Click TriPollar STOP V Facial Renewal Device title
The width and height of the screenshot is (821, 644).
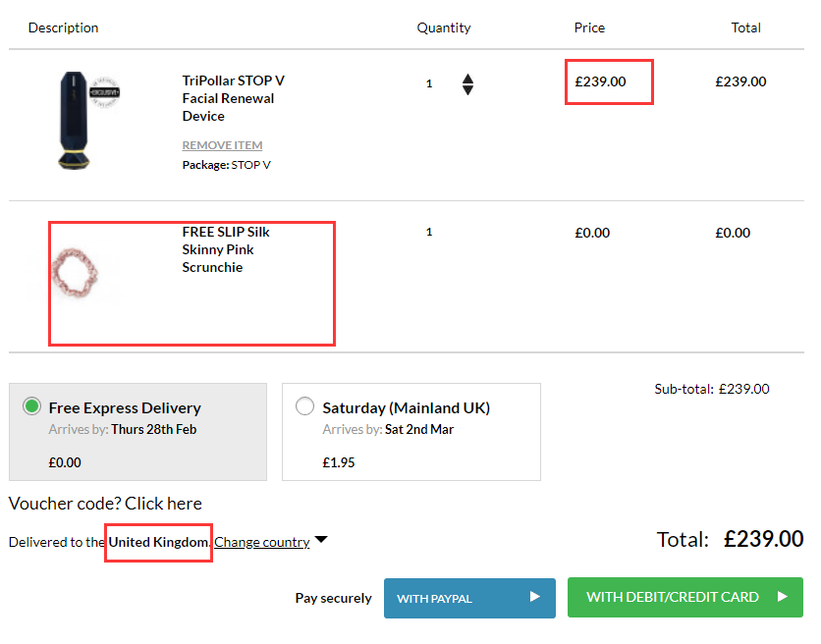click(x=233, y=98)
